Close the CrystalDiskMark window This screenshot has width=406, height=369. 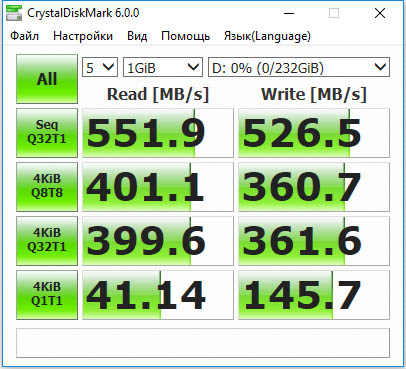tap(380, 13)
